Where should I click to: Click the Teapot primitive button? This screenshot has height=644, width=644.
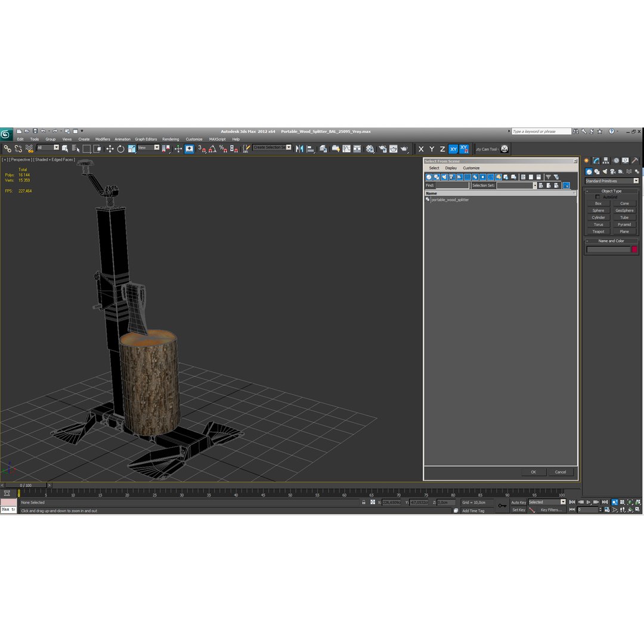[598, 231]
